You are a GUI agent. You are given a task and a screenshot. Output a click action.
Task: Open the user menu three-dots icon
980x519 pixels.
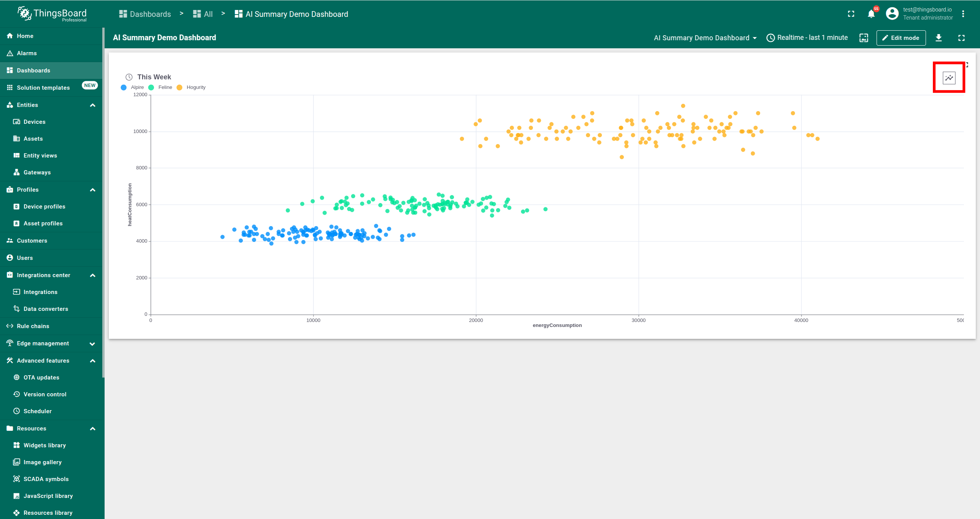pos(963,14)
